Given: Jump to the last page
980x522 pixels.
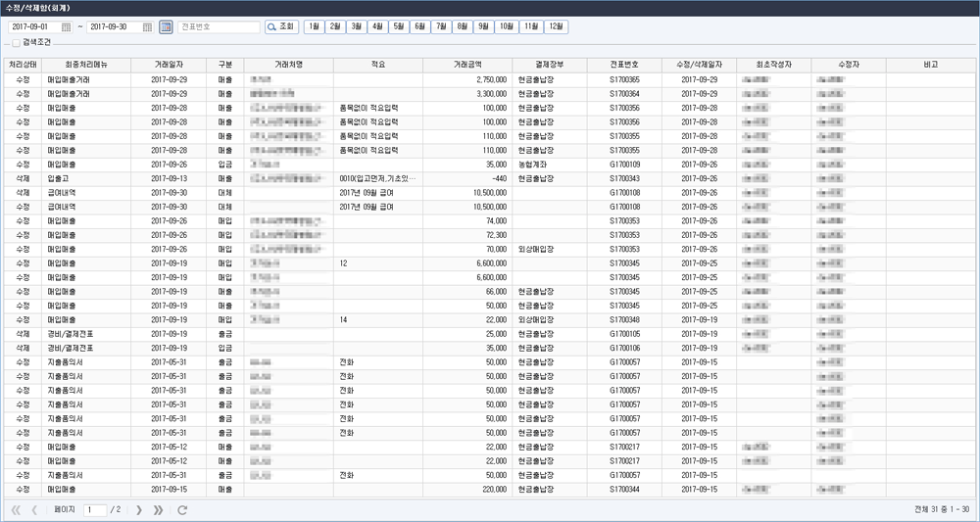Looking at the screenshot, I should click(x=158, y=510).
